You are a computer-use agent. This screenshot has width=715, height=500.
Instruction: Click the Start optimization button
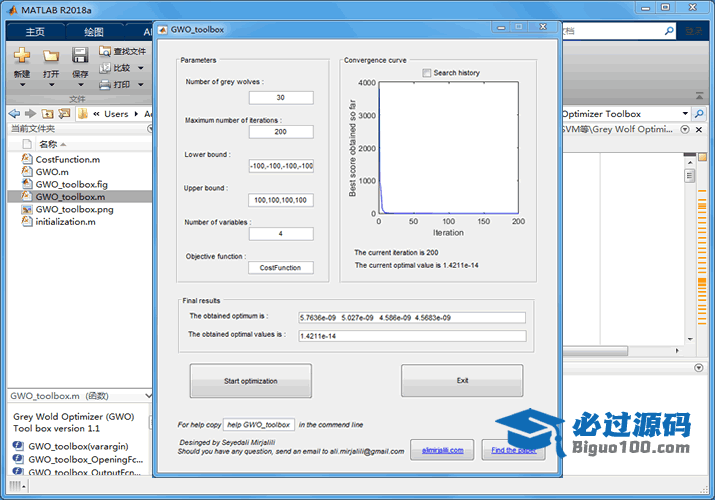click(251, 381)
